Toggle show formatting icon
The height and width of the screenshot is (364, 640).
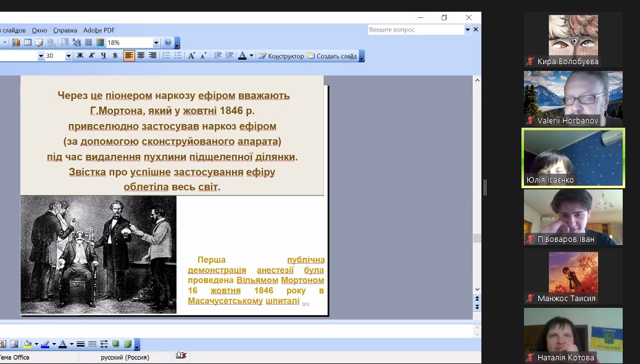(77, 43)
